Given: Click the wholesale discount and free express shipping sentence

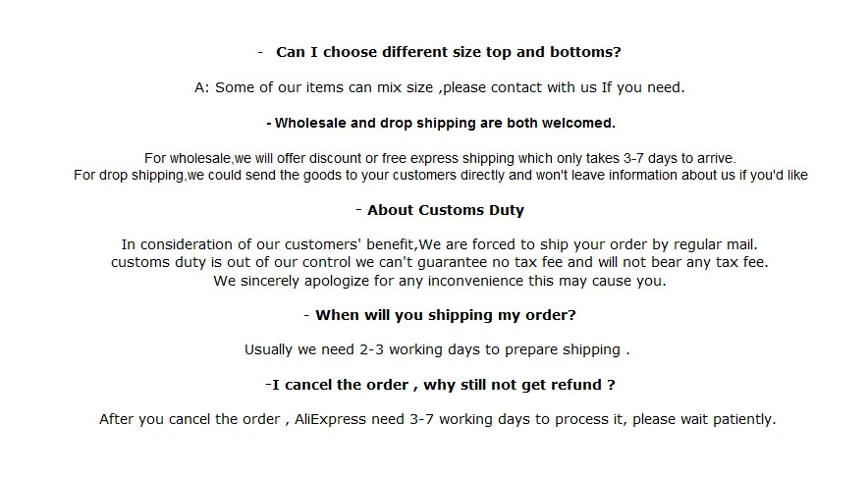Looking at the screenshot, I should coord(440,158).
